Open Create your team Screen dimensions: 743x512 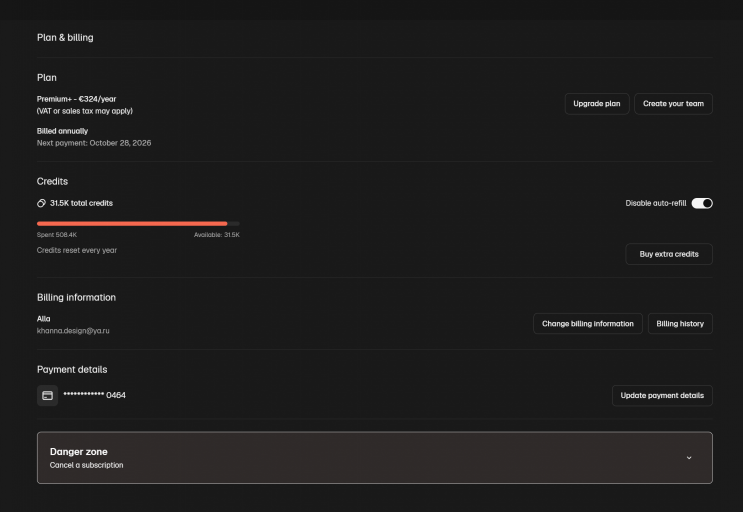(673, 104)
